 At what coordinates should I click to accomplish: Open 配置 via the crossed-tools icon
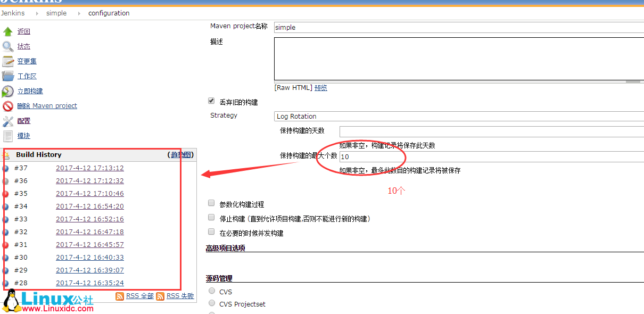7,120
